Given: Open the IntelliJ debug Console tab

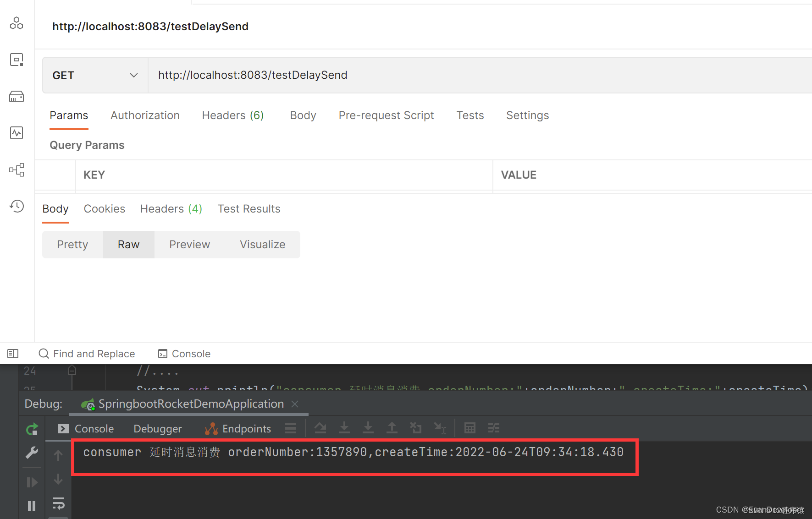Looking at the screenshot, I should (86, 429).
